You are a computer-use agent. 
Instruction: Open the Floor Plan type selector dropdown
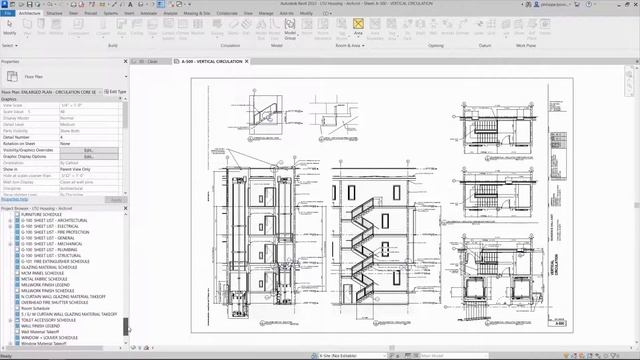pos(126,77)
